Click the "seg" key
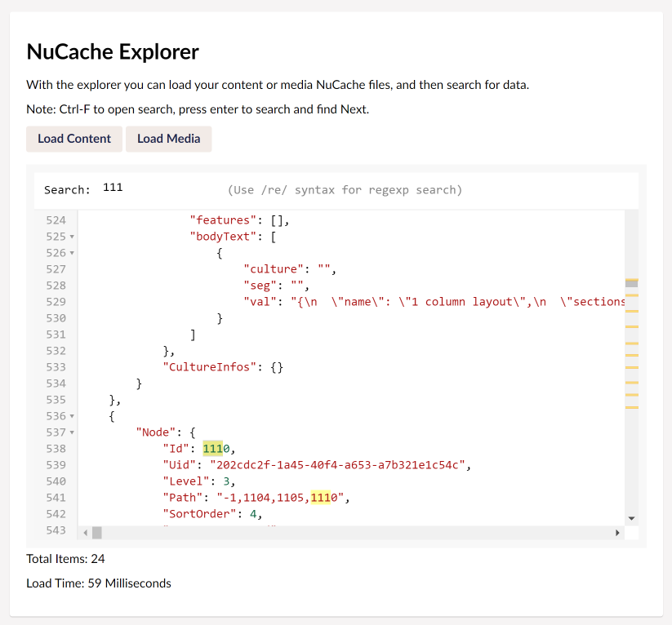Image resolution: width=672 pixels, height=625 pixels. coord(260,286)
